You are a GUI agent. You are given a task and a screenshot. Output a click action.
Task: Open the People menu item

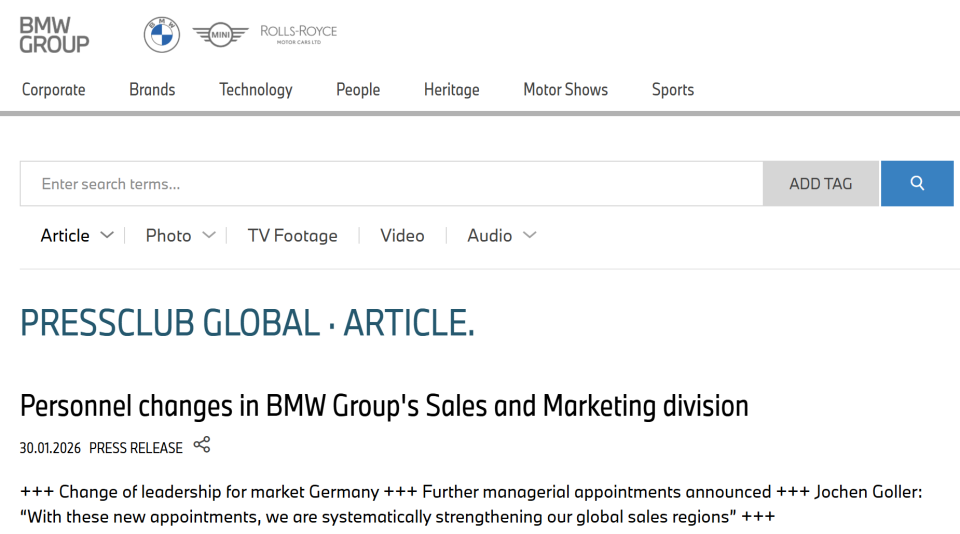(x=358, y=90)
